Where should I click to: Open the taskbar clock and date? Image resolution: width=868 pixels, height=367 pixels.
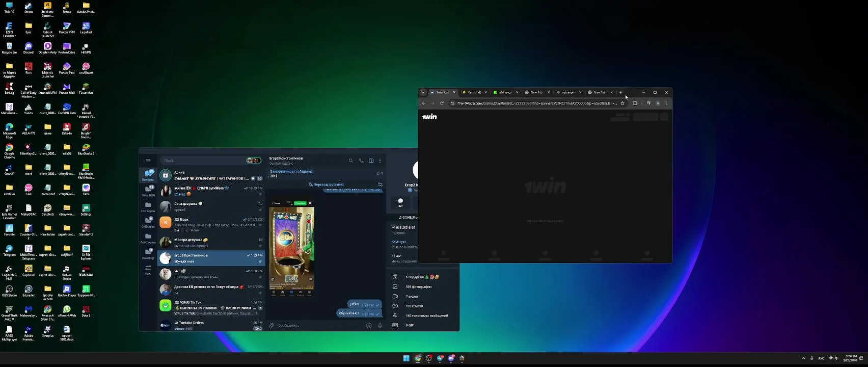pyautogui.click(x=851, y=358)
